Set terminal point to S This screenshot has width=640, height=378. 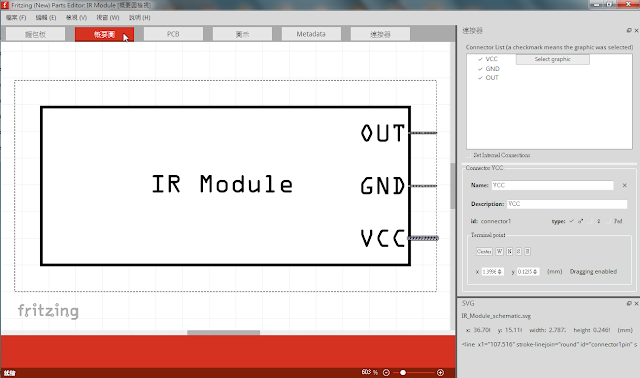click(x=518, y=251)
